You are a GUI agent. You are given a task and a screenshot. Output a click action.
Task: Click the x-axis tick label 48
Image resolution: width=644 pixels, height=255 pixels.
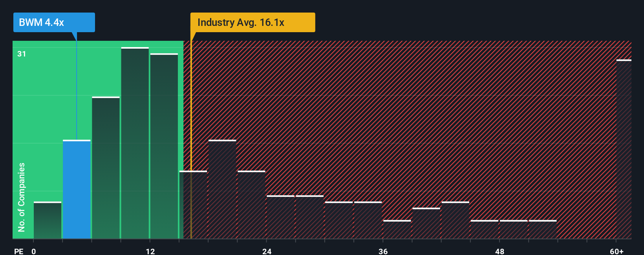click(x=500, y=251)
